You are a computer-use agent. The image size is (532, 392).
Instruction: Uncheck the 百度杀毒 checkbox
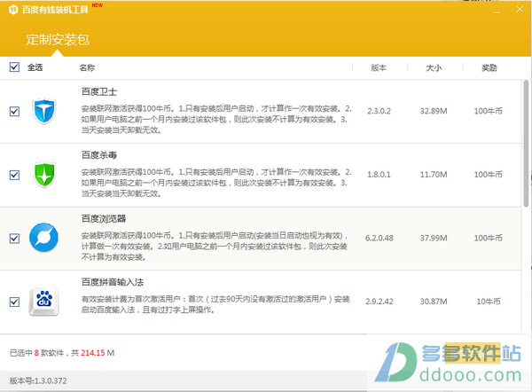(14, 175)
